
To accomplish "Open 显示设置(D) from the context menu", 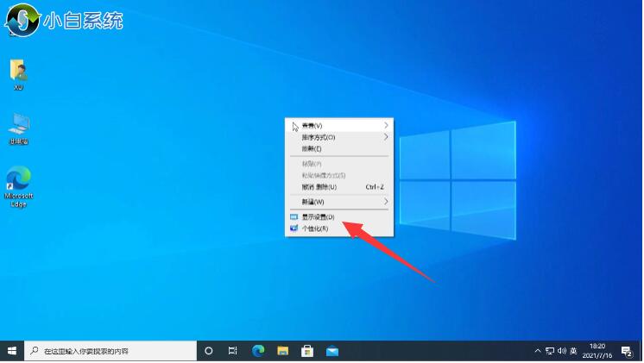I will (339, 217).
